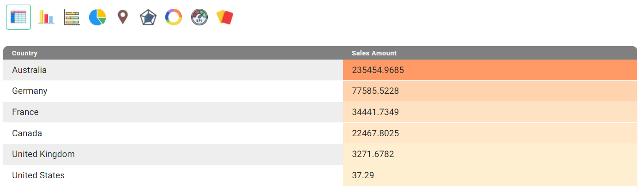This screenshot has height=193, width=644.
Task: Switch to the radar chart icon
Action: pyautogui.click(x=148, y=18)
